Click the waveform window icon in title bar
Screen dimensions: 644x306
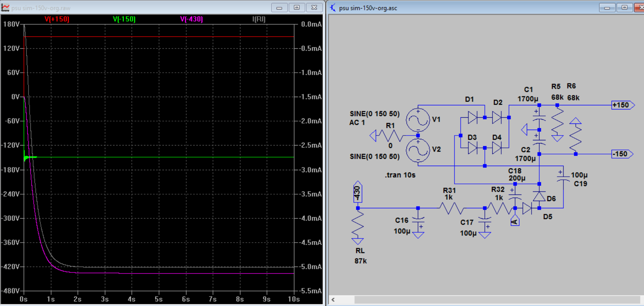click(x=5, y=8)
